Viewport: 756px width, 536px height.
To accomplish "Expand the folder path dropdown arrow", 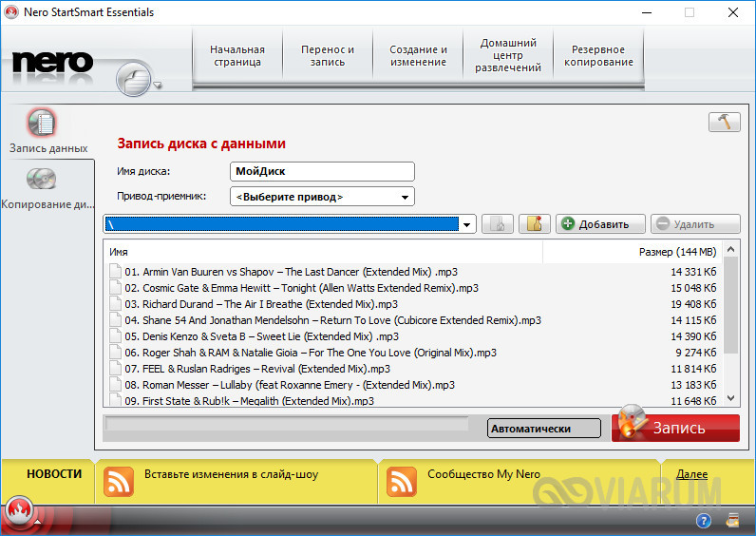I will coord(466,224).
